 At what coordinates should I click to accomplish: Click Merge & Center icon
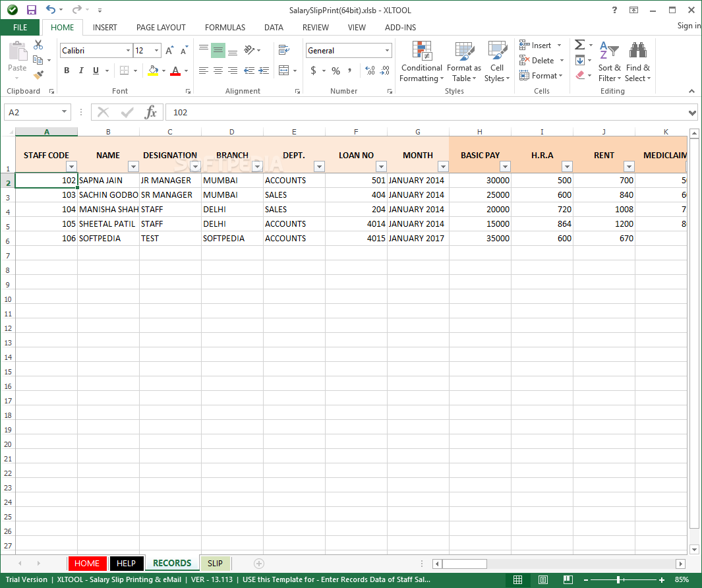284,71
